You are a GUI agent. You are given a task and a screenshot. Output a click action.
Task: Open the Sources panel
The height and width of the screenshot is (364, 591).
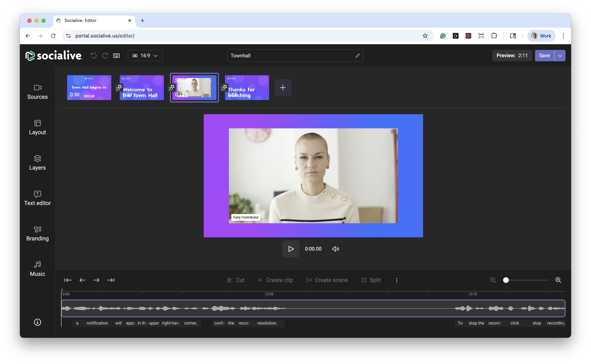37,92
